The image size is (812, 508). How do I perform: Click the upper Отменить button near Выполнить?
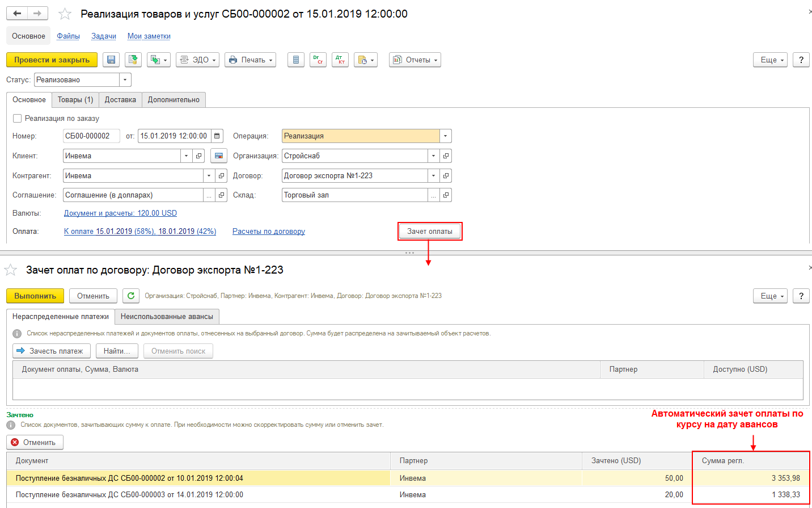(93, 296)
